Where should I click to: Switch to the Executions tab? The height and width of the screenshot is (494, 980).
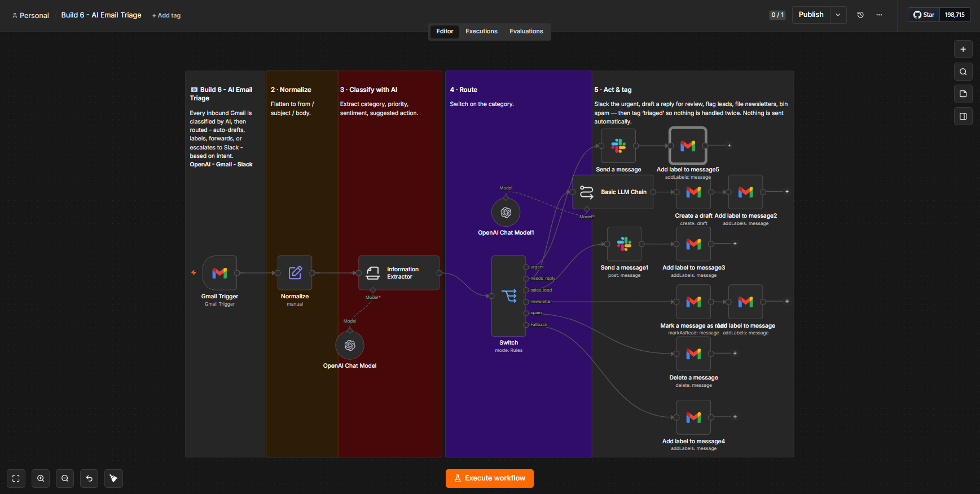(481, 32)
